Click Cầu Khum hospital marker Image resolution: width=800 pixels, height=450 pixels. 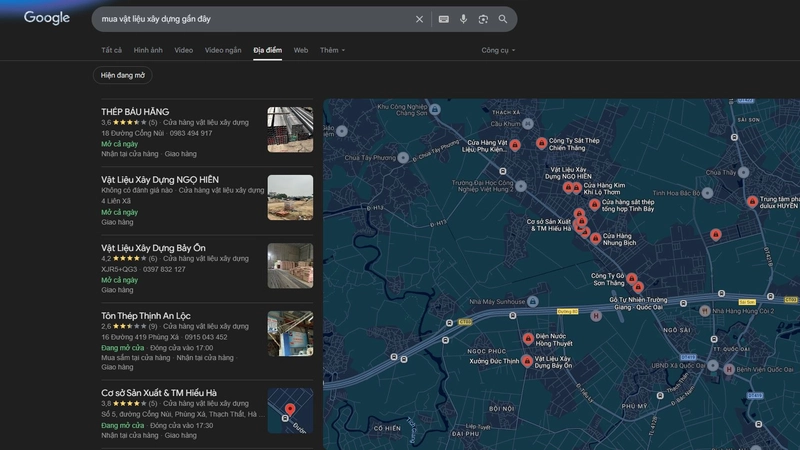528,123
